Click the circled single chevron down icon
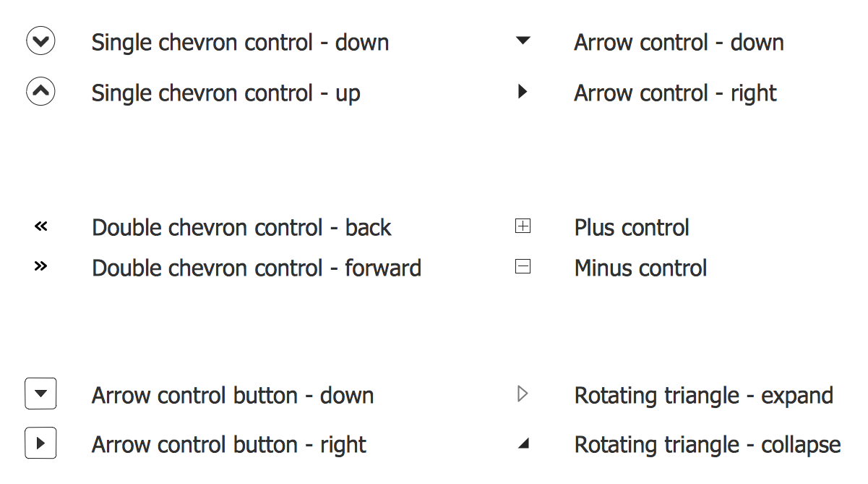 pyautogui.click(x=40, y=41)
